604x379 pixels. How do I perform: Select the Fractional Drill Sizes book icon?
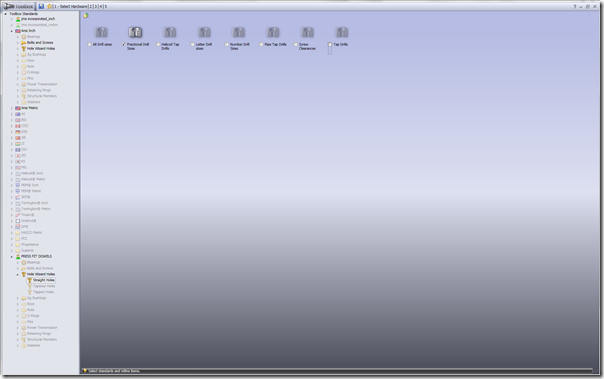click(x=135, y=32)
